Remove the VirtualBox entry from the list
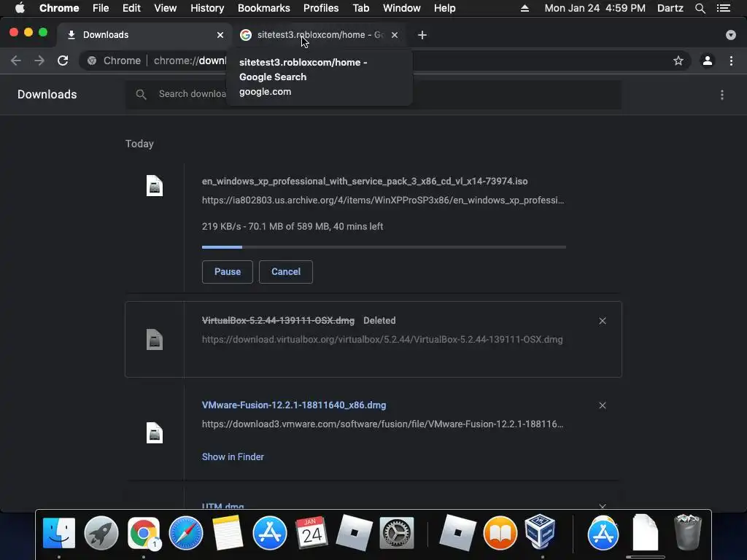The image size is (747, 560). [x=602, y=321]
